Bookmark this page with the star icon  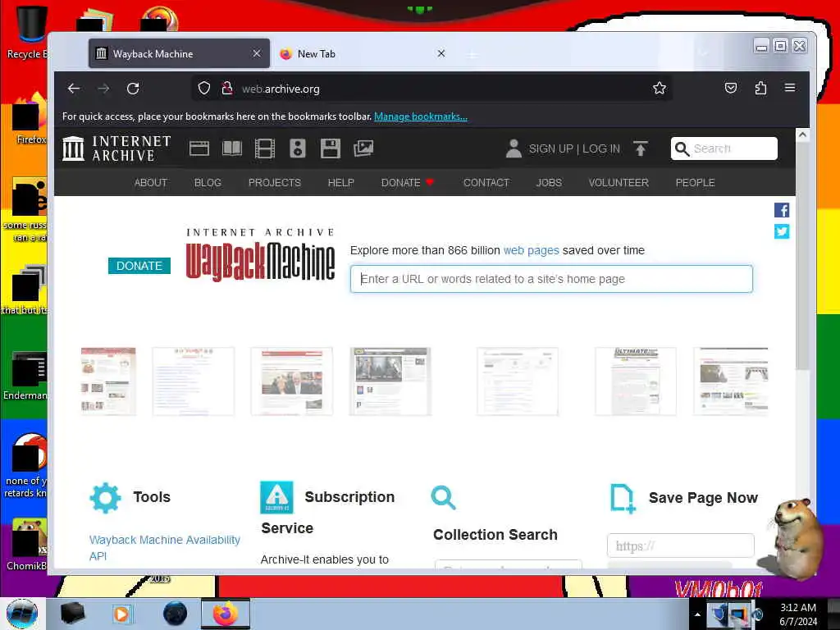point(660,89)
